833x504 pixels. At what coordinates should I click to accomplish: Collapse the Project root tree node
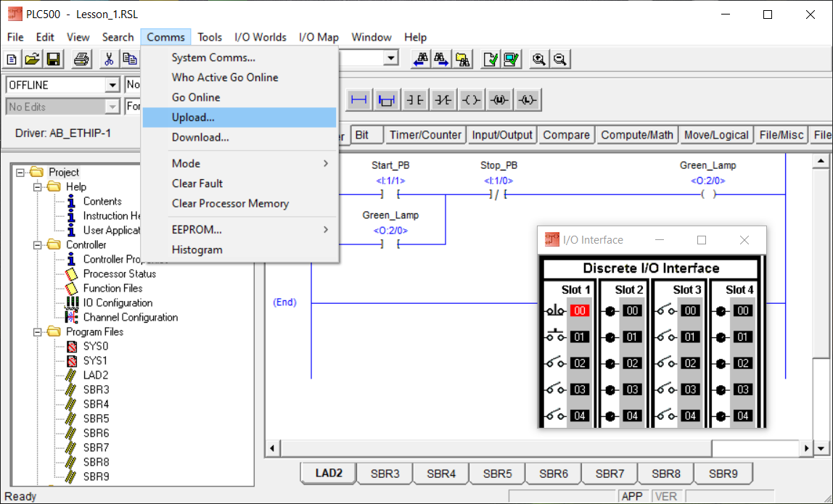tap(20, 172)
